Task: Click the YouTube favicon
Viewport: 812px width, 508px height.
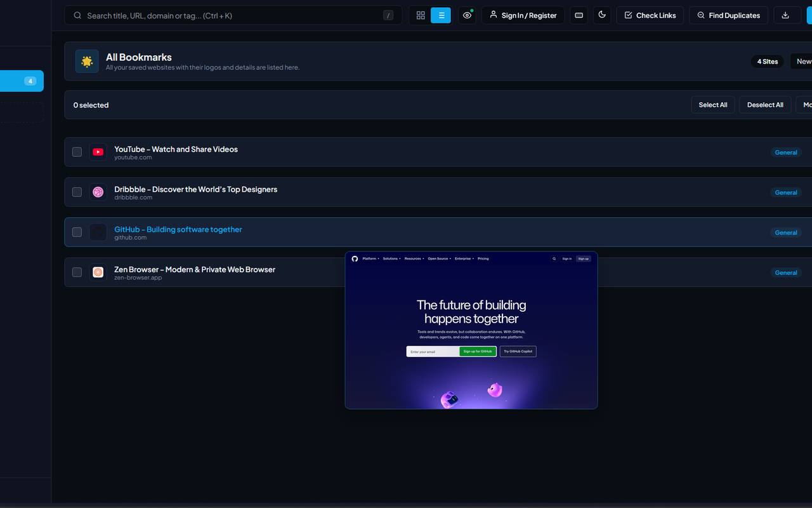Action: pos(98,152)
